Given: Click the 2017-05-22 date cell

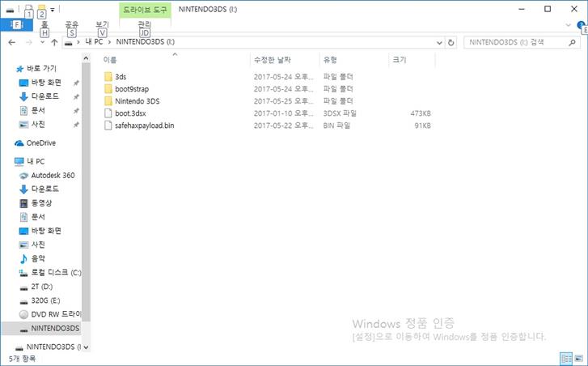Looking at the screenshot, I should pyautogui.click(x=283, y=126).
